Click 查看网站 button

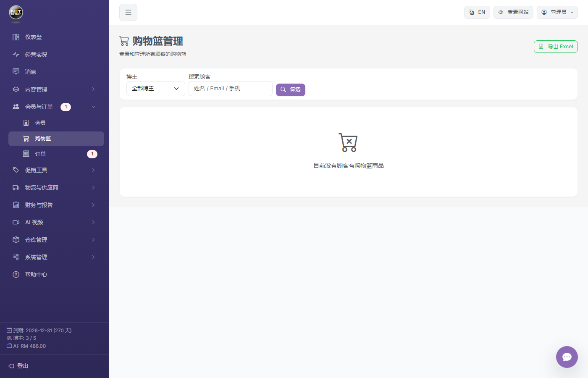click(x=513, y=12)
